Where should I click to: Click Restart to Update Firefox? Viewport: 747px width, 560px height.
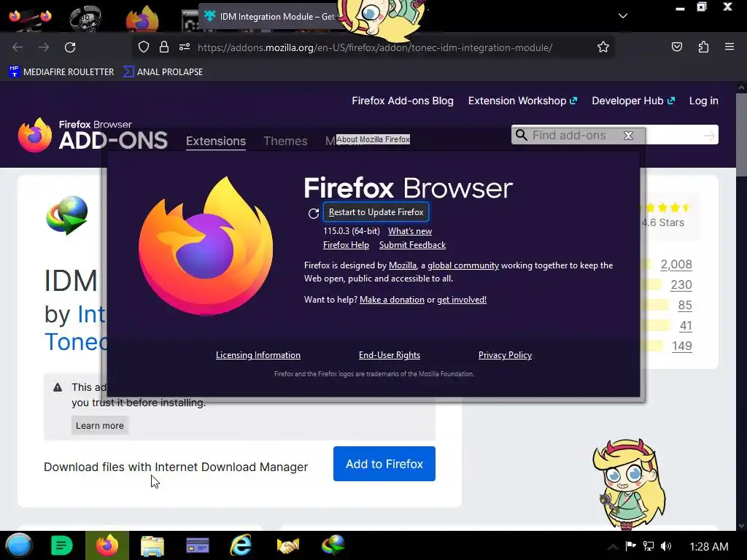(376, 212)
